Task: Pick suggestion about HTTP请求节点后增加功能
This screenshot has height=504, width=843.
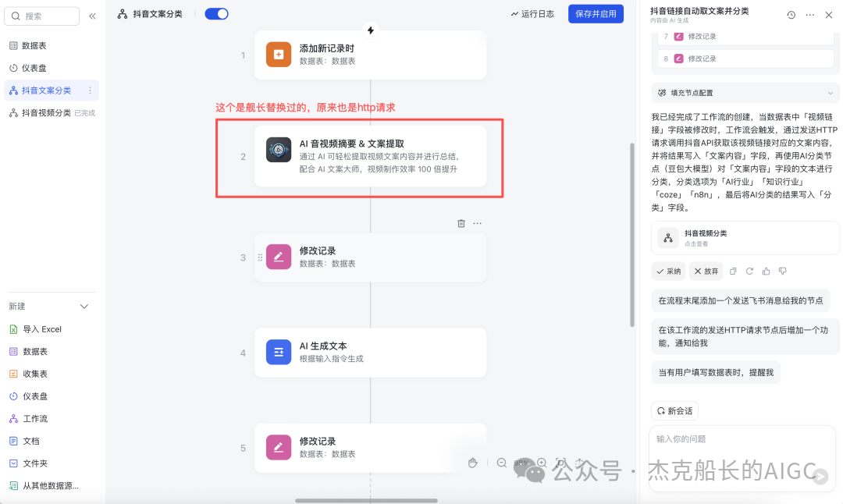Action: (x=745, y=336)
